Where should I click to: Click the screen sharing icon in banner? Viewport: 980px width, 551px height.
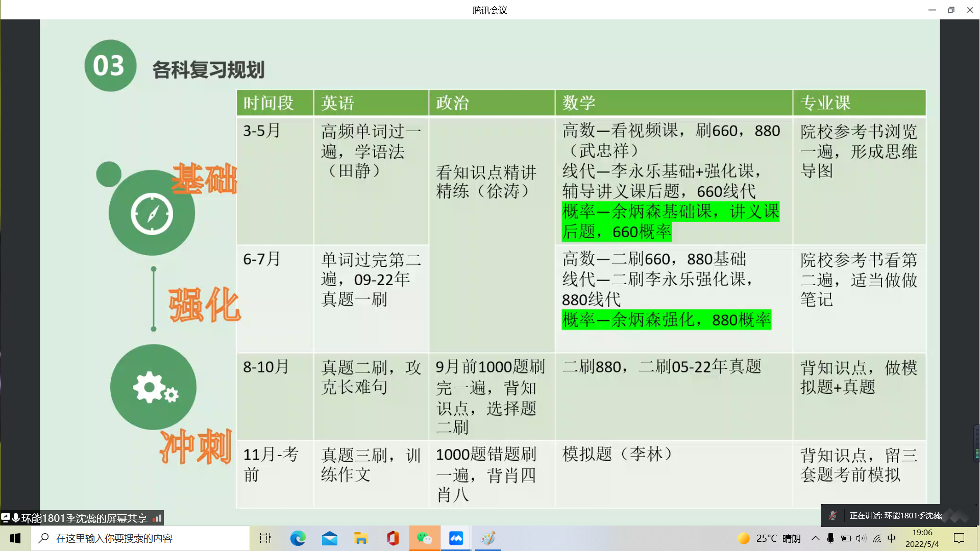[x=6, y=518]
